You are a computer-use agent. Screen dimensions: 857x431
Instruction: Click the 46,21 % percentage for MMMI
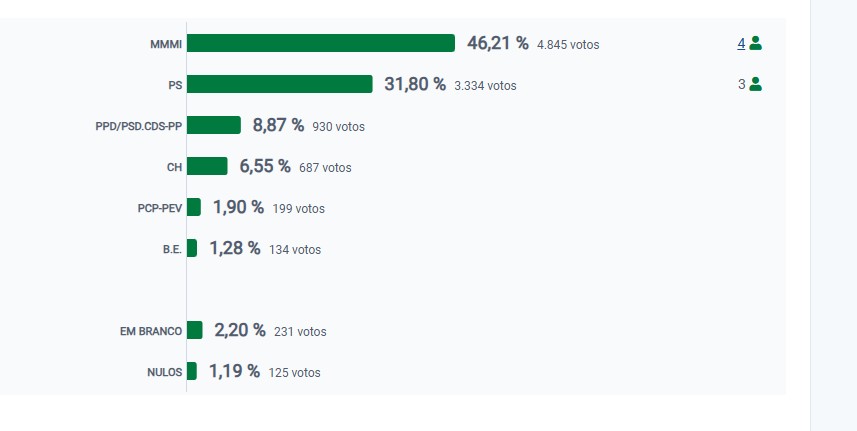click(x=497, y=43)
